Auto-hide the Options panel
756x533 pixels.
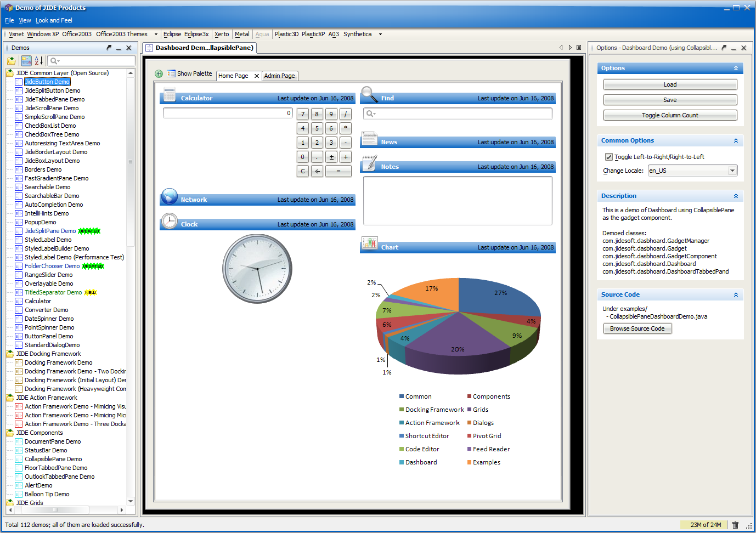coord(734,48)
